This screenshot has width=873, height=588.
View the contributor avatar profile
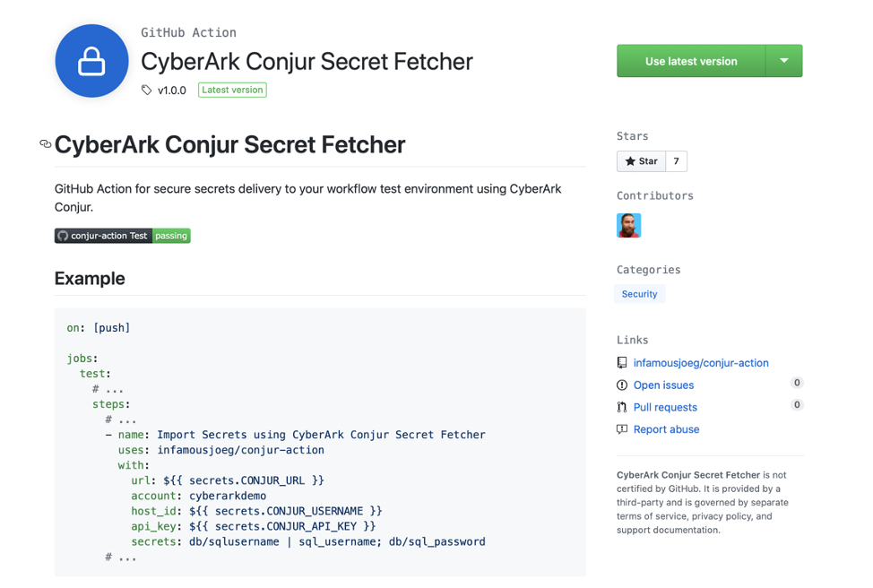[x=629, y=225]
